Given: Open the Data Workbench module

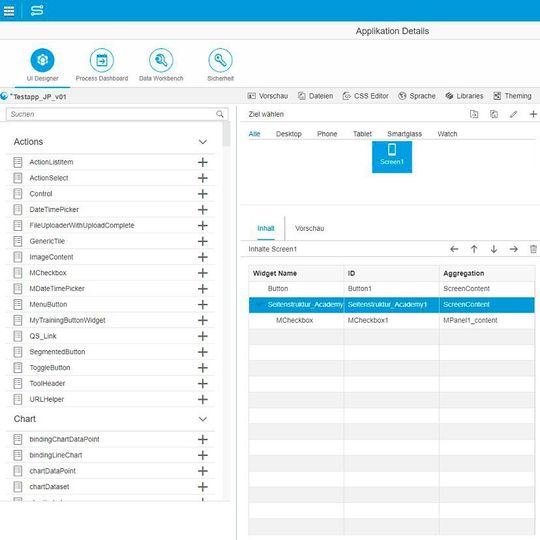Looking at the screenshot, I should pos(161,65).
